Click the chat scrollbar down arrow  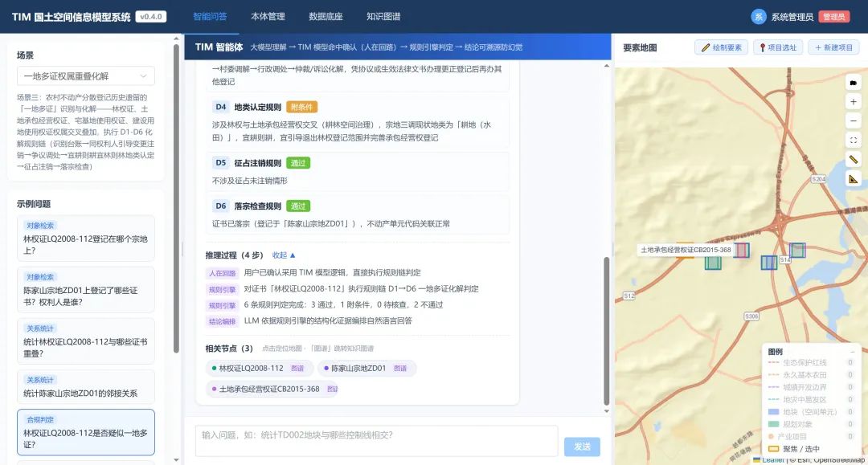click(x=606, y=411)
